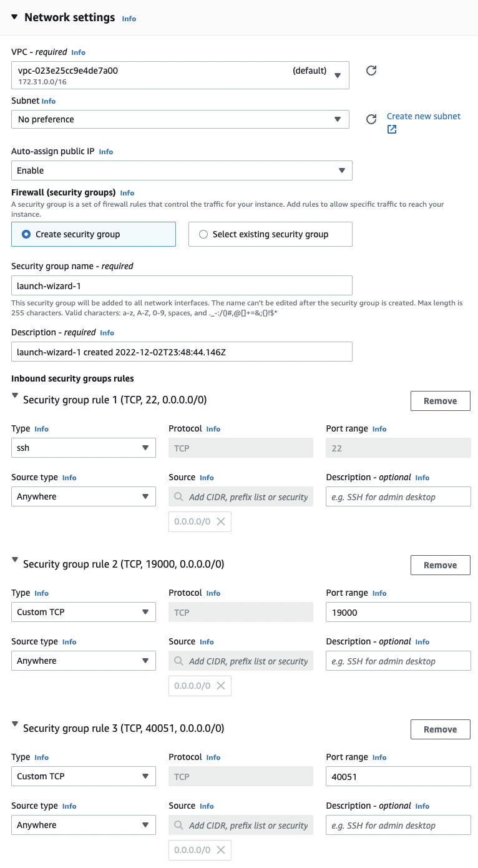Open Info link next to Firewall (security groups)
478x868 pixels.
click(127, 193)
